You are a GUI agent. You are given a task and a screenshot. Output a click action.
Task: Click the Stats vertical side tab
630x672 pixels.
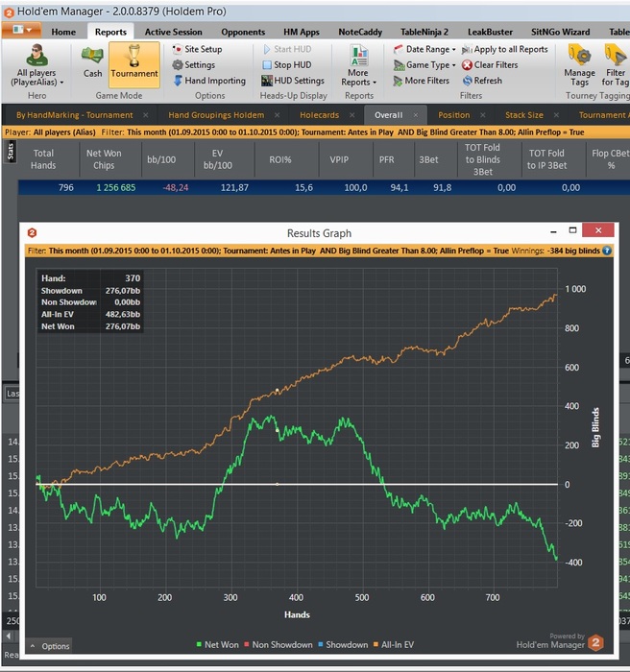coord(11,152)
